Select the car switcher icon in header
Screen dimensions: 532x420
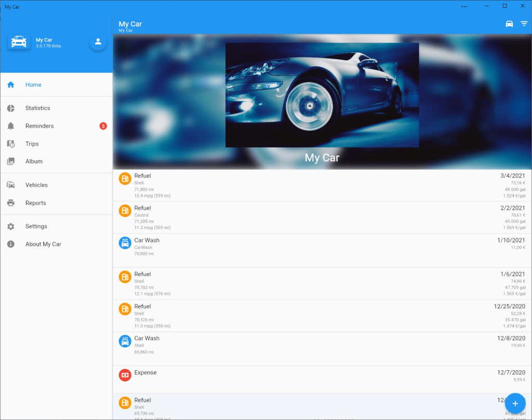[x=509, y=23]
